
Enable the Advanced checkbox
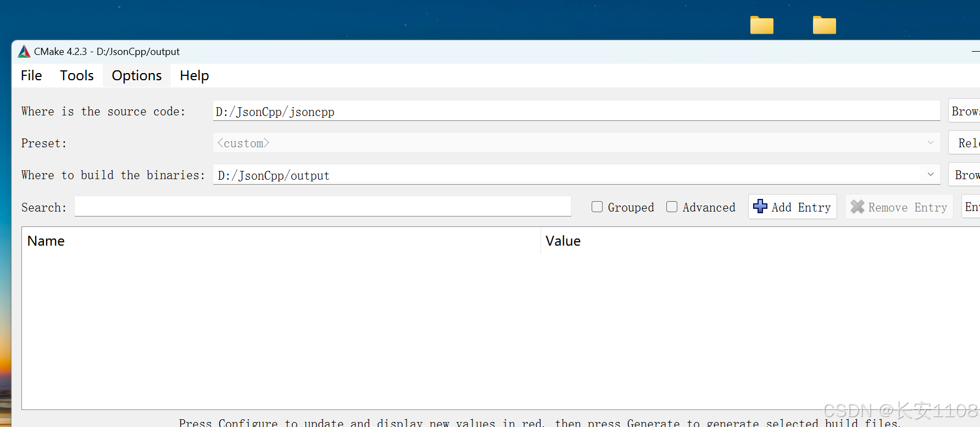tap(672, 207)
